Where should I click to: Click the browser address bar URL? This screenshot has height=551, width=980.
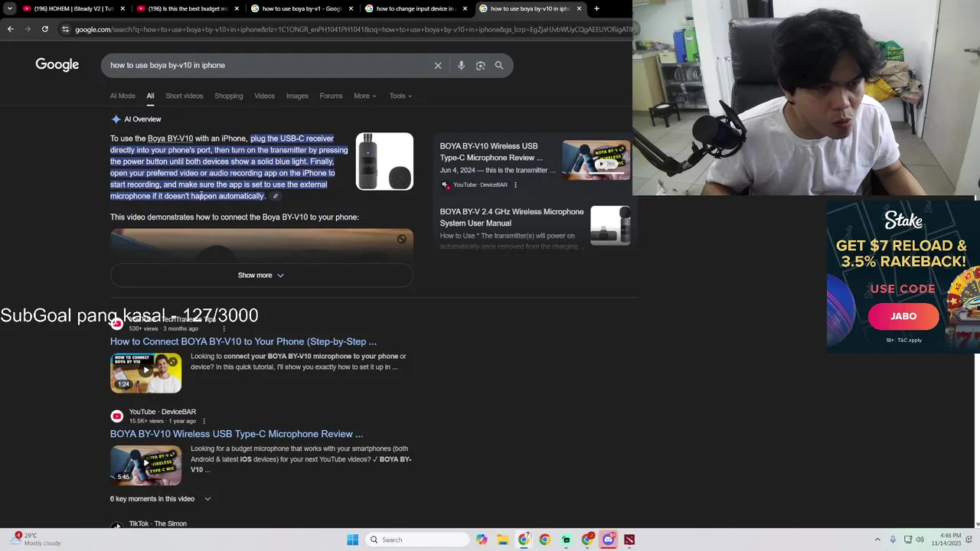tap(354, 29)
